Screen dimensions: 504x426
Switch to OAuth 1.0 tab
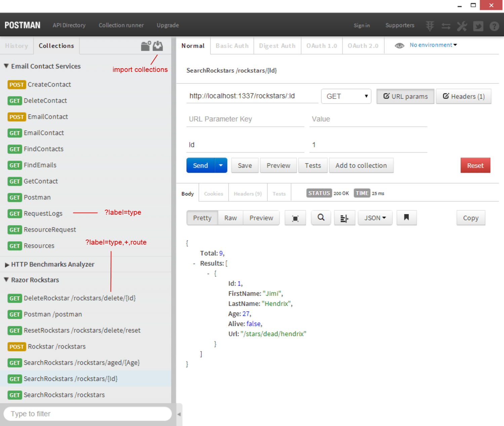[322, 46]
